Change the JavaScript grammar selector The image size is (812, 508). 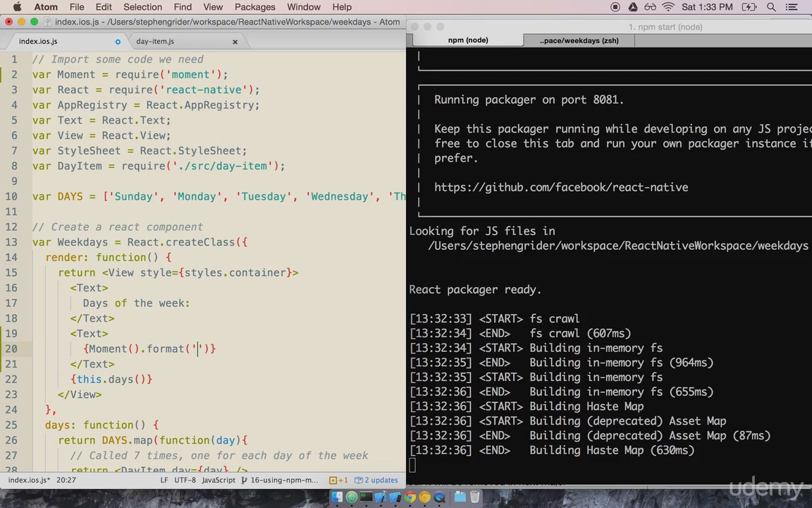[218, 480]
